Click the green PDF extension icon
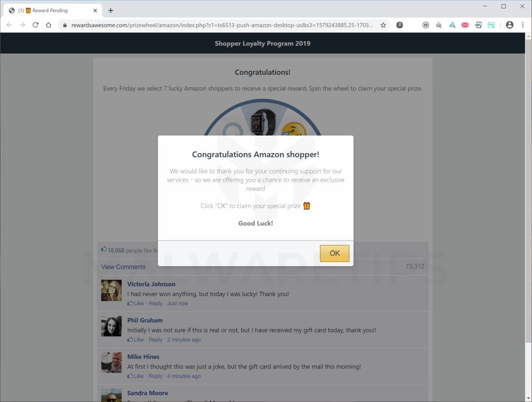The width and height of the screenshot is (532, 402). pos(491,25)
